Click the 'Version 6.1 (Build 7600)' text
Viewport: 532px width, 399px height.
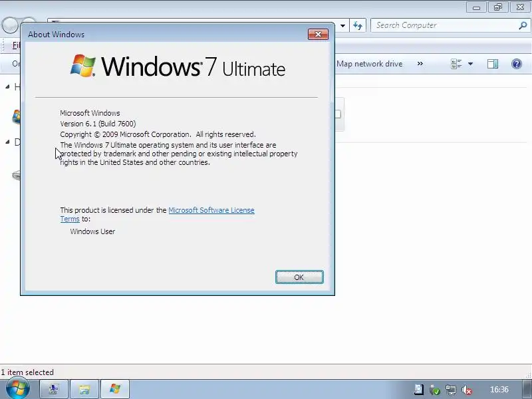[x=98, y=124]
